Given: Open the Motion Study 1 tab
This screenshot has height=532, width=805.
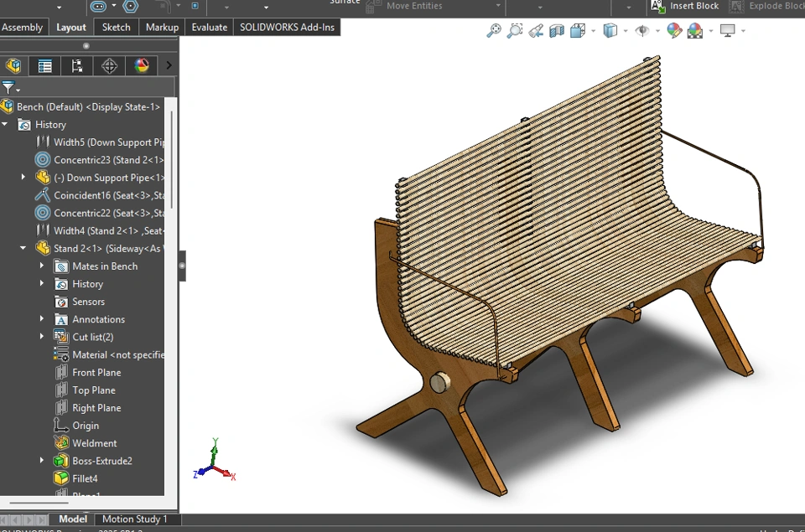Looking at the screenshot, I should (134, 519).
